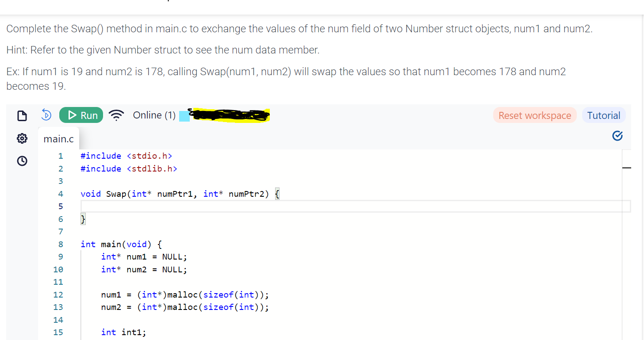Toggle the online users indicator labeled Online (1)
This screenshot has width=644, height=340.
[x=154, y=115]
